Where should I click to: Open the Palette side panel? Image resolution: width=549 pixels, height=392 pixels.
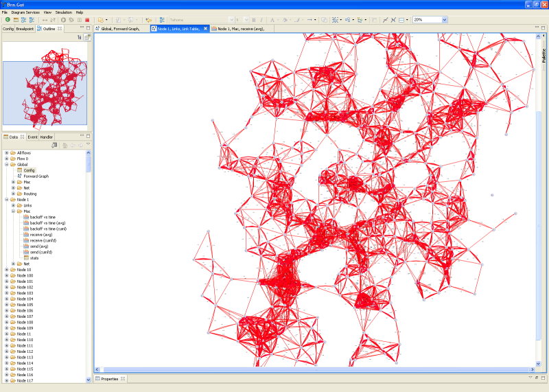544,55
